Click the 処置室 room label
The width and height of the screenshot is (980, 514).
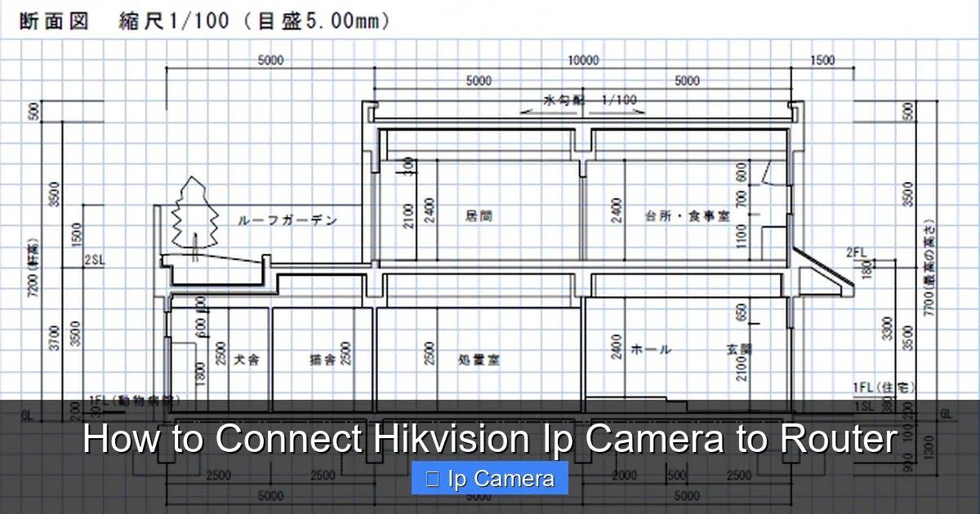click(479, 359)
